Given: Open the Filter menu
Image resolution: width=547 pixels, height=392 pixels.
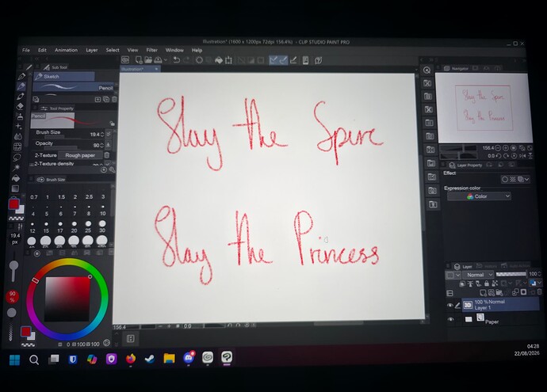Looking at the screenshot, I should point(151,50).
